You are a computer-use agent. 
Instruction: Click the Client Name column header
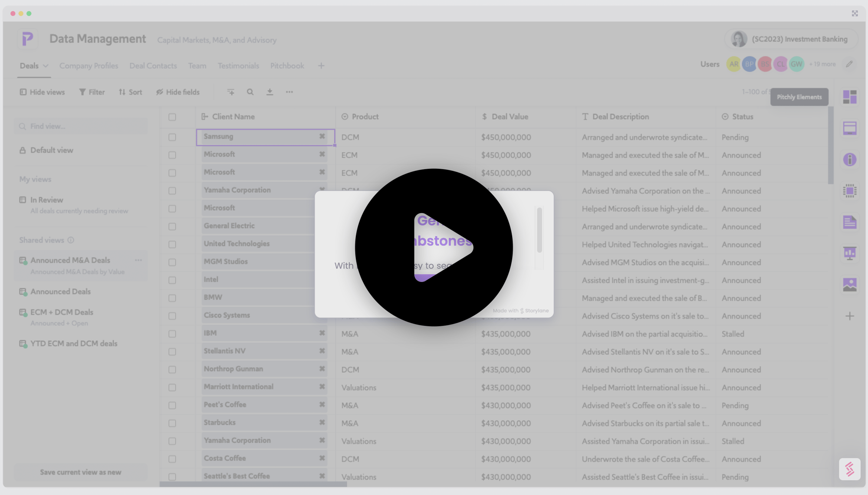pyautogui.click(x=265, y=117)
